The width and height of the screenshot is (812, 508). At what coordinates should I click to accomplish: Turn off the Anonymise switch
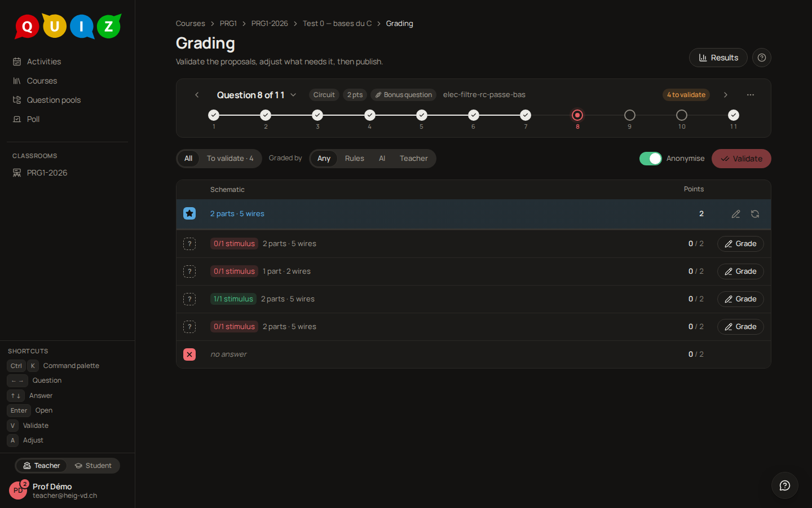[x=651, y=159]
